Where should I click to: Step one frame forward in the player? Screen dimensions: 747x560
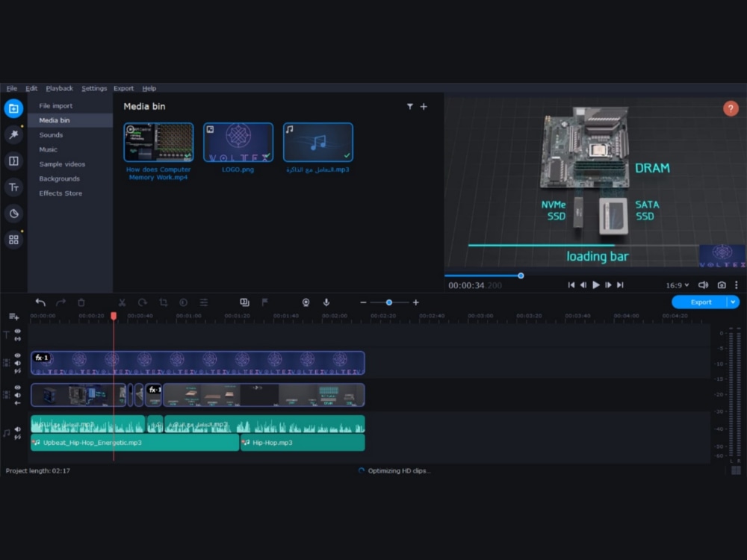click(608, 285)
